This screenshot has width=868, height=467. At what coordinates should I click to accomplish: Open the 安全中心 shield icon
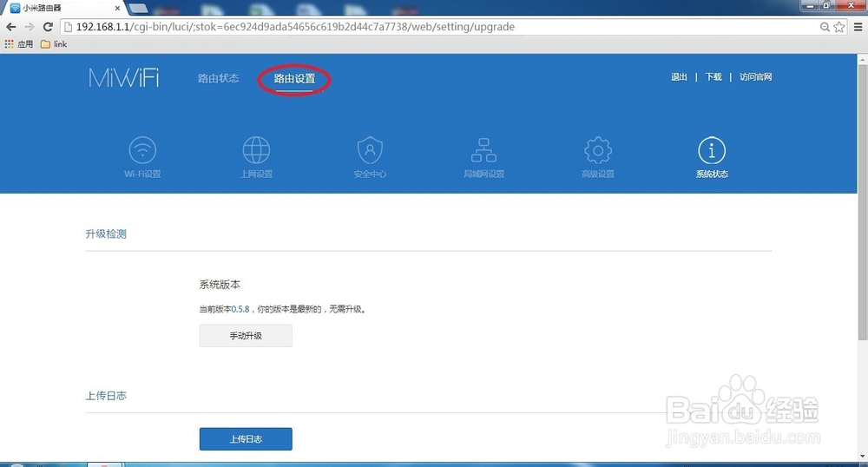click(370, 150)
